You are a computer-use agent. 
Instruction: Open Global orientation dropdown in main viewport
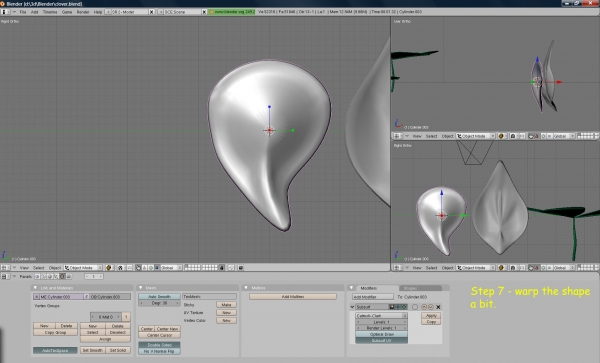170,268
